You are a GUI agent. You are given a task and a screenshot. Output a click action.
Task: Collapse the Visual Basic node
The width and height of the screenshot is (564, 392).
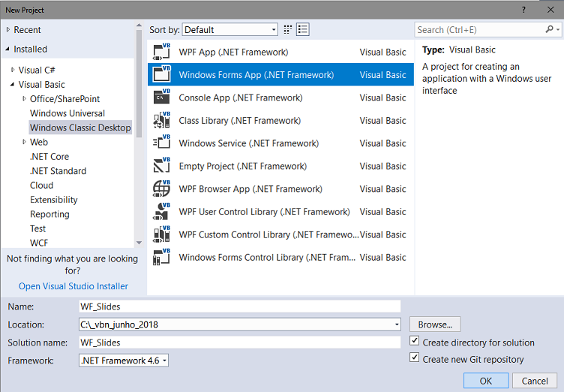point(13,85)
